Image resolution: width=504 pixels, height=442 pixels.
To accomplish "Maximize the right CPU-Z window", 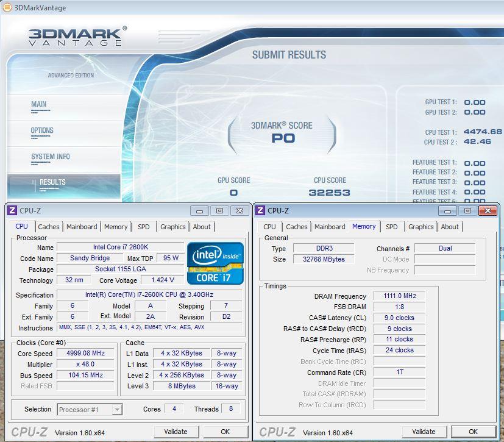I will point(467,211).
